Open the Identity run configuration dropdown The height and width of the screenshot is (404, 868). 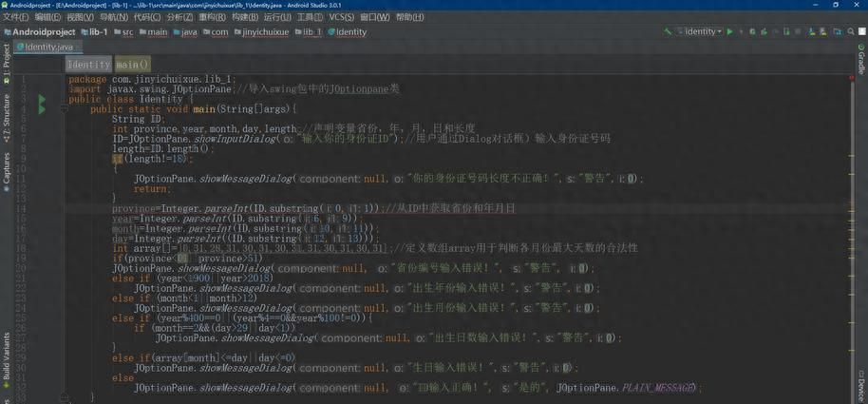click(x=700, y=31)
